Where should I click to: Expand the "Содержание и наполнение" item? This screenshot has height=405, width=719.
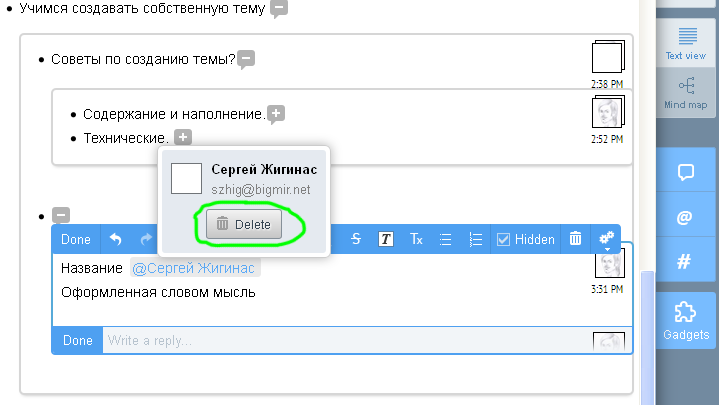click(277, 114)
